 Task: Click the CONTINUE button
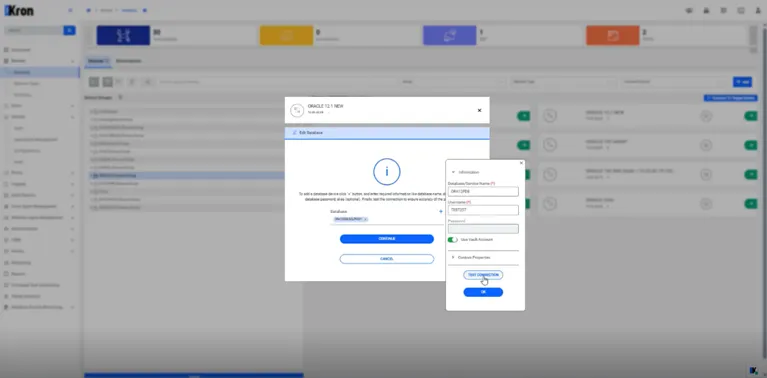point(386,239)
